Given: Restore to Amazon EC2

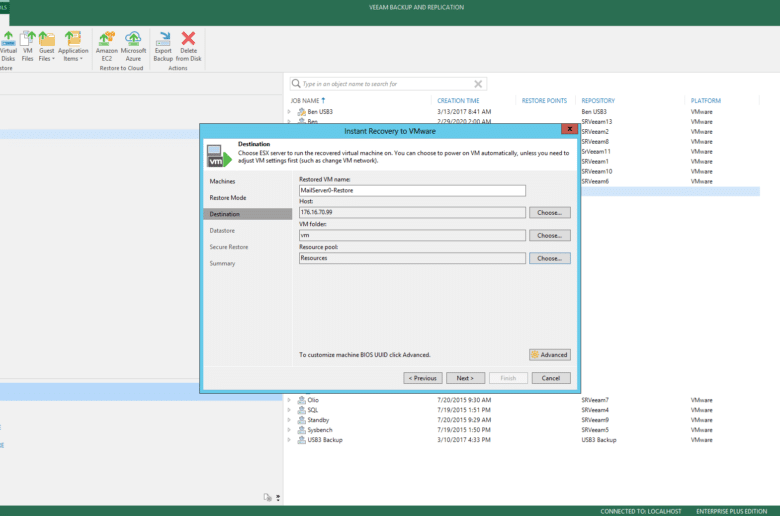Looking at the screenshot, I should (106, 46).
